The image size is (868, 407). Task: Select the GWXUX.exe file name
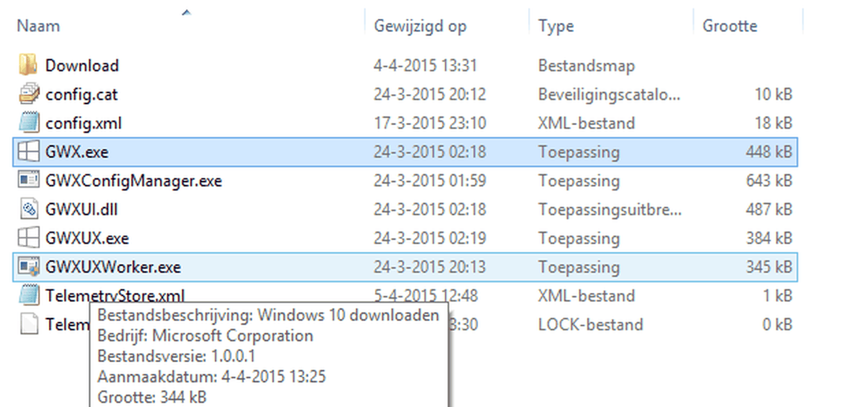(87, 238)
